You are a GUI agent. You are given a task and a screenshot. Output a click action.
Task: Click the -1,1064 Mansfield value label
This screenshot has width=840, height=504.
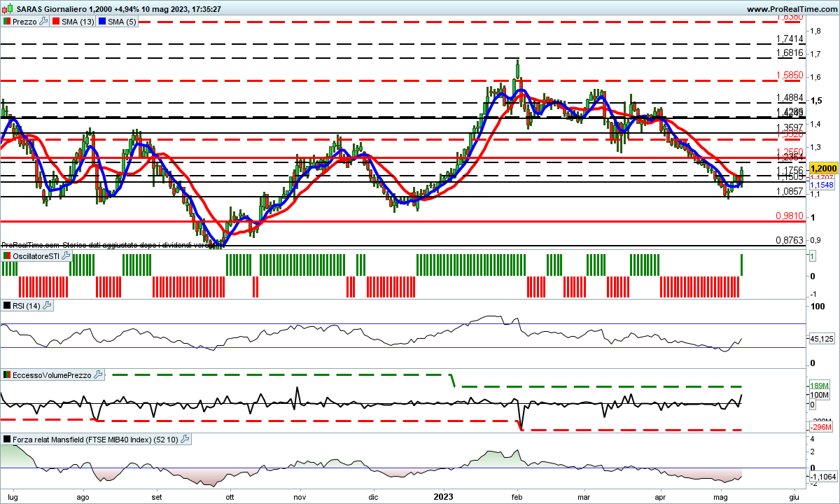point(823,476)
